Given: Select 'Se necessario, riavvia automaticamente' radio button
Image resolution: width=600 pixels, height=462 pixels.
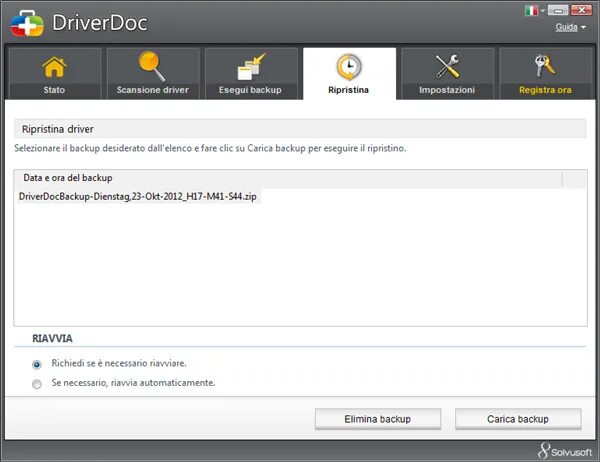Looking at the screenshot, I should [x=37, y=384].
